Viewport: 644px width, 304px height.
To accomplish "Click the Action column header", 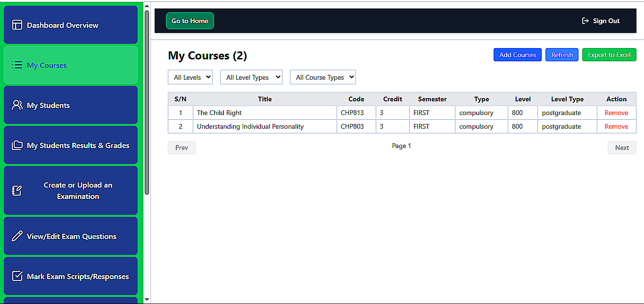I will tap(617, 99).
